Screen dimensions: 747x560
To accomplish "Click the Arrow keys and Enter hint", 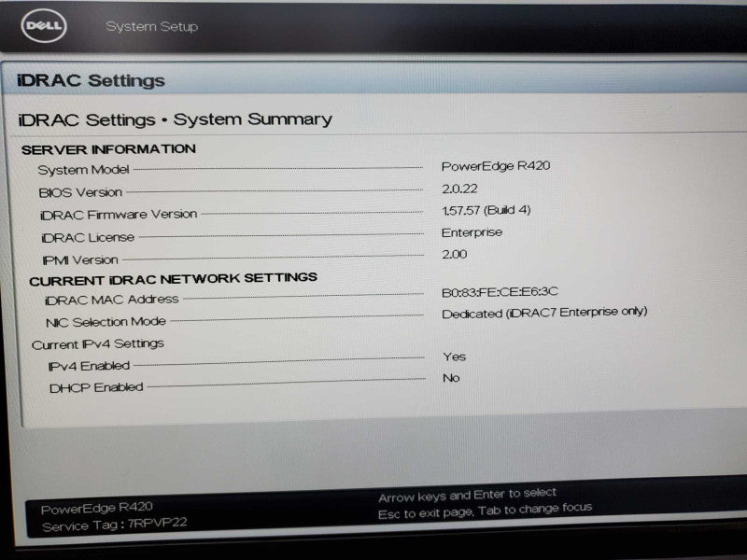I will coord(467,495).
